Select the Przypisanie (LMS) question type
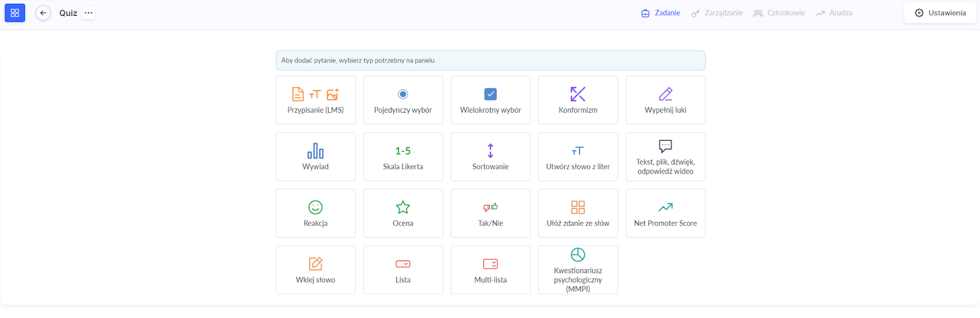 315,100
